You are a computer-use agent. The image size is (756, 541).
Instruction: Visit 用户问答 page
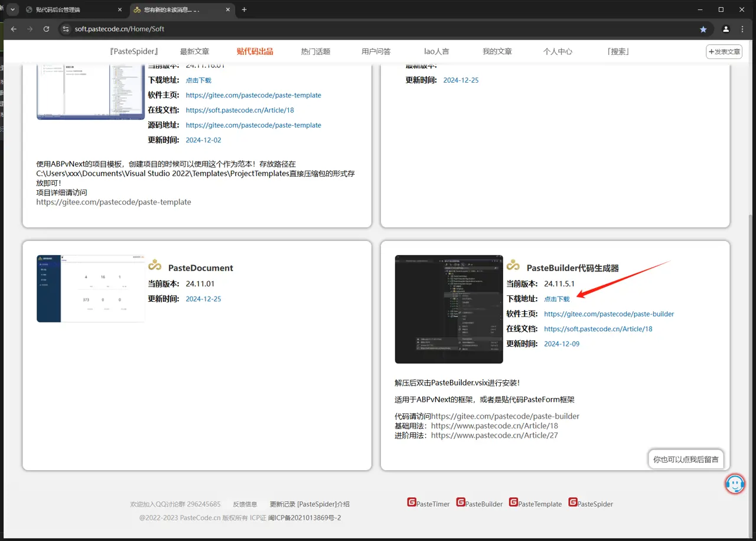[x=376, y=51]
